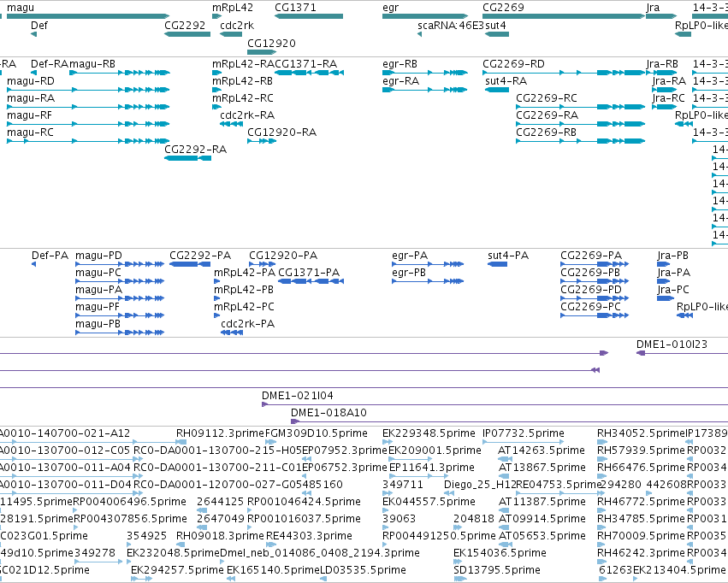Click the egr-RA transcript label

[x=400, y=81]
